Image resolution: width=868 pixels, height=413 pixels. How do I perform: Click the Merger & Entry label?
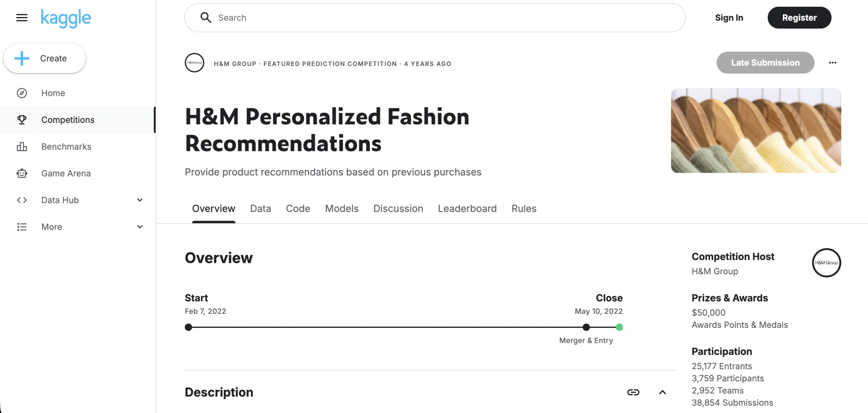pyautogui.click(x=586, y=340)
